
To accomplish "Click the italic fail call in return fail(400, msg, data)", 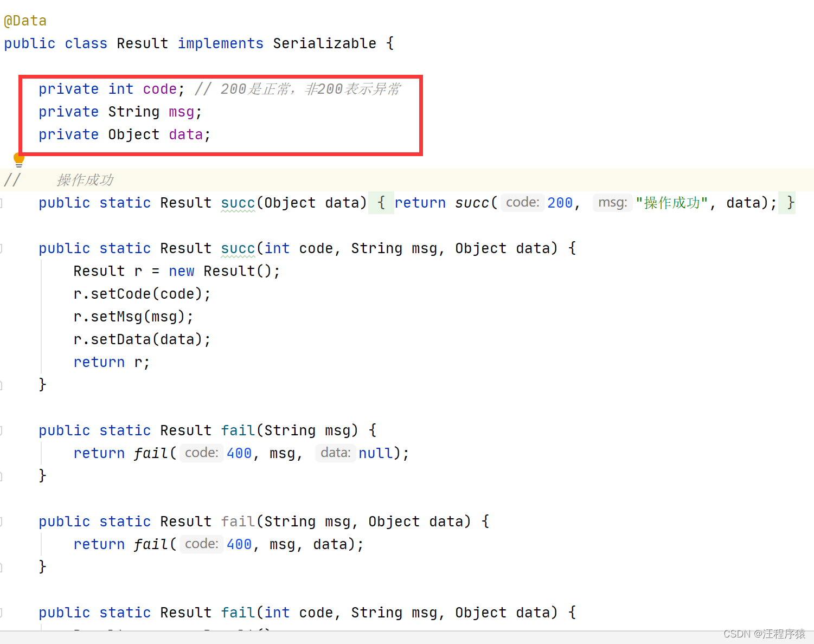I will (x=151, y=544).
